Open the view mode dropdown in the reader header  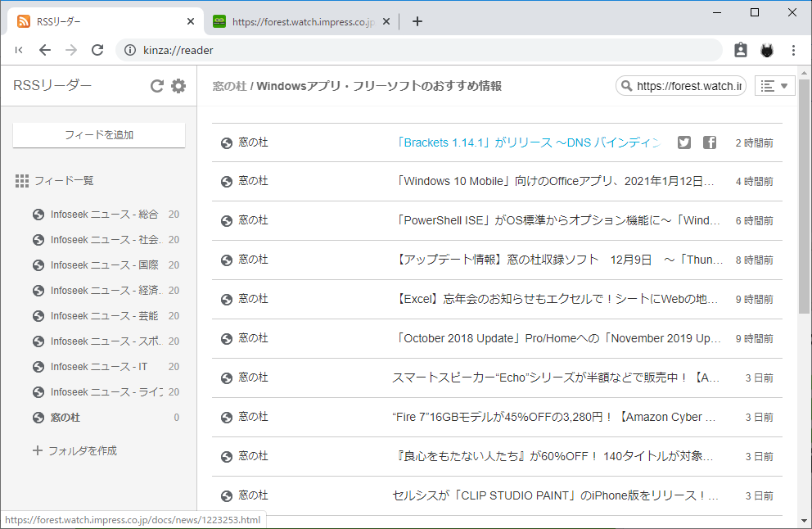774,85
